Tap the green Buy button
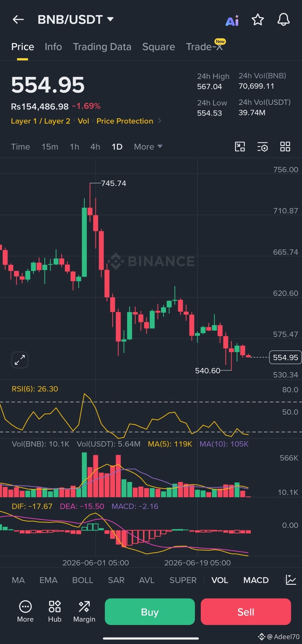The height and width of the screenshot is (644, 302). pos(150,612)
